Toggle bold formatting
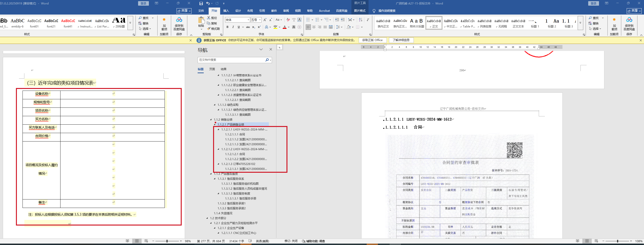The width and height of the screenshot is (644, 245). click(x=227, y=27)
